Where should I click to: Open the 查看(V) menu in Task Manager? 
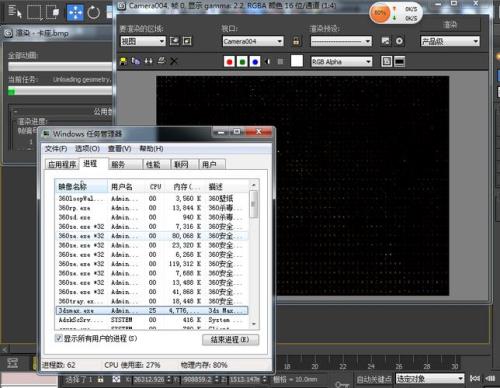pos(119,149)
